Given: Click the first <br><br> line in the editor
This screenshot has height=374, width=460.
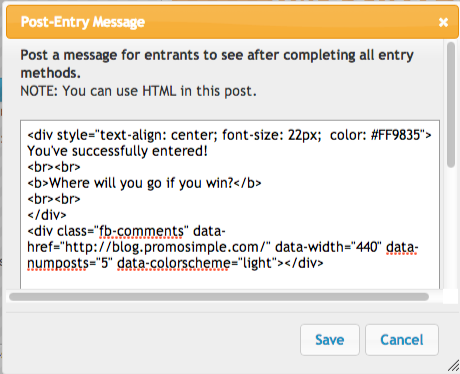Looking at the screenshot, I should pos(54,167).
